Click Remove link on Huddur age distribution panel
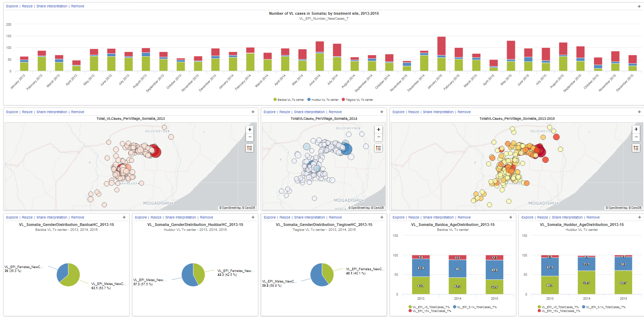 pos(593,218)
